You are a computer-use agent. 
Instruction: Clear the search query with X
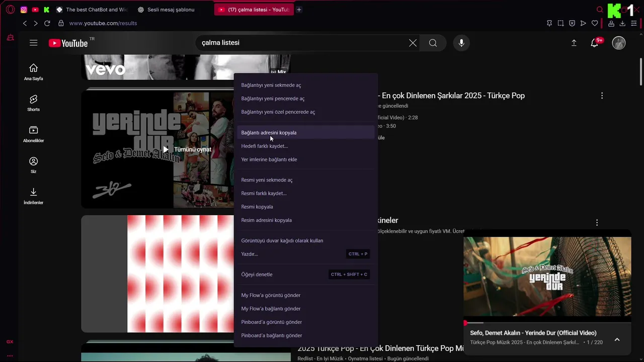(x=413, y=43)
